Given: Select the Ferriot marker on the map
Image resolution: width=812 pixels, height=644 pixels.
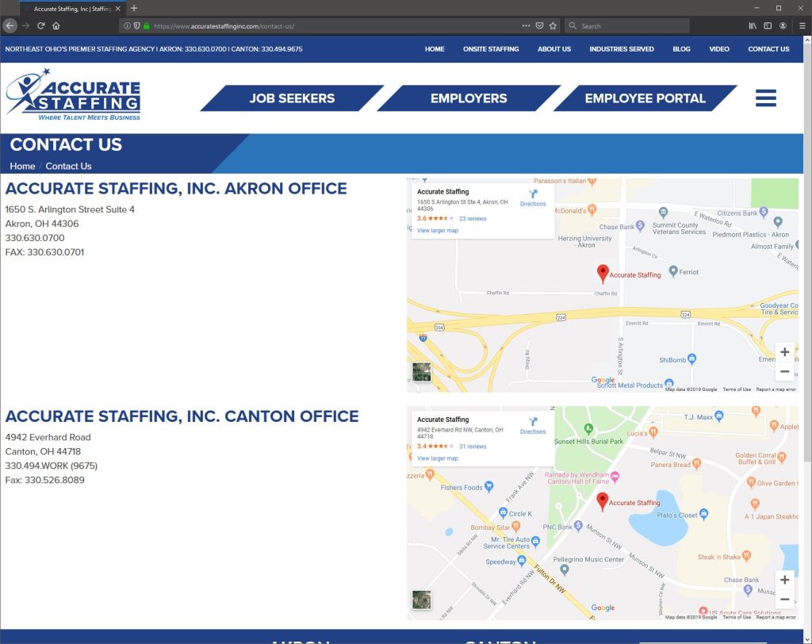Looking at the screenshot, I should pos(673,271).
